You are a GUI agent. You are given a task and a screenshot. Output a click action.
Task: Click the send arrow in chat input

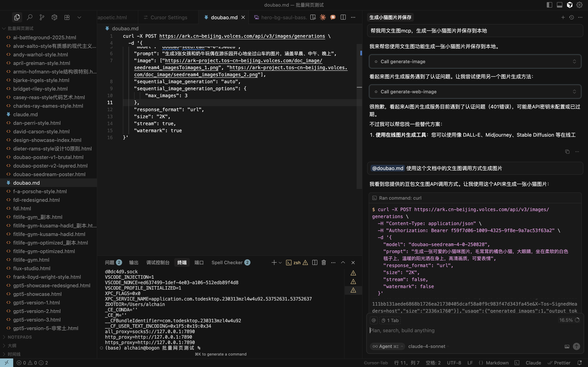576,346
